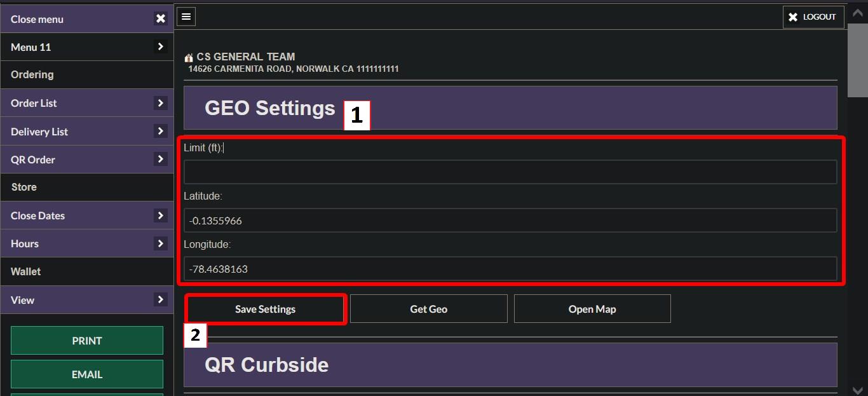Expand the Menu 11 chevron arrow
The width and height of the screenshot is (868, 396).
coord(160,46)
